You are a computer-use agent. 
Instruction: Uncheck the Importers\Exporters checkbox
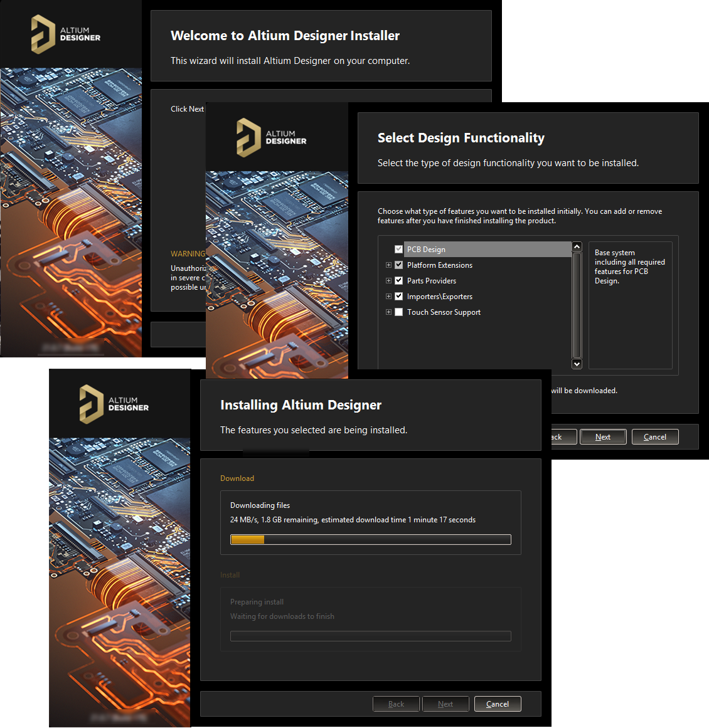398,297
